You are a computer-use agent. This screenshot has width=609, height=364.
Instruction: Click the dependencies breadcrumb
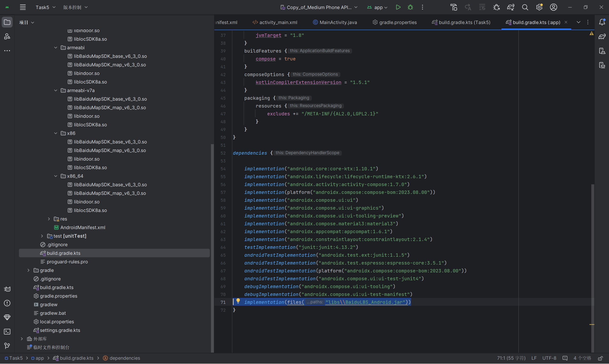125,358
